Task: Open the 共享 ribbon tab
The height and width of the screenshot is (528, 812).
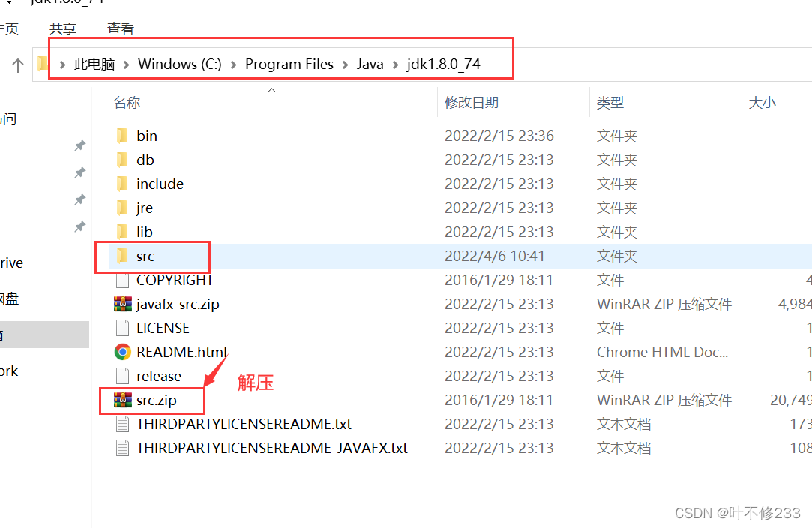Action: coord(63,28)
